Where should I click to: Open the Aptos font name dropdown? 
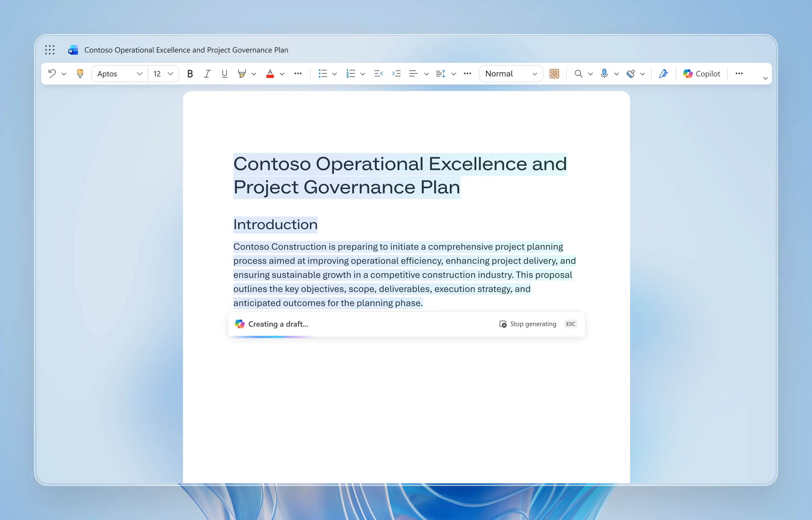pyautogui.click(x=119, y=74)
